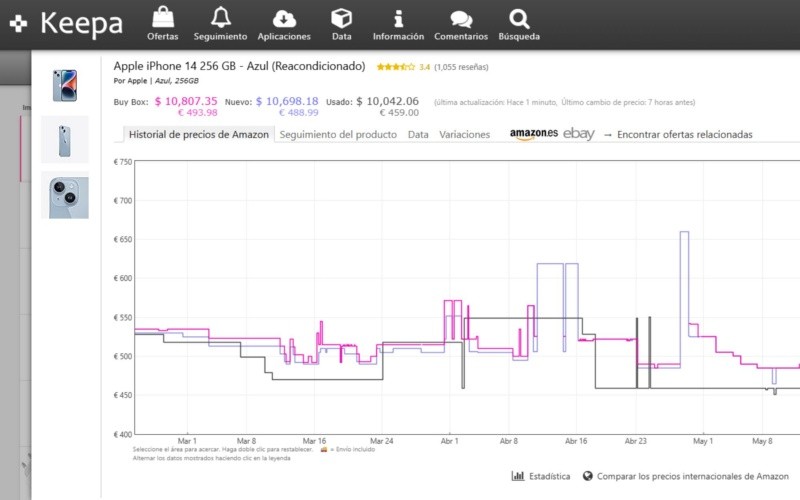Switch to Variaciones tab

(464, 135)
